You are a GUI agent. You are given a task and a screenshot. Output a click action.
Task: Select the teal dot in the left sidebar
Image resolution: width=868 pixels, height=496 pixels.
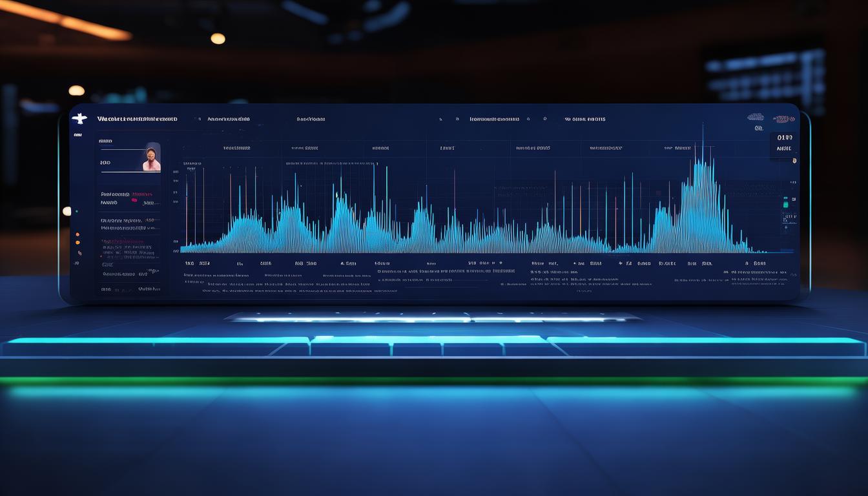pyautogui.click(x=76, y=211)
